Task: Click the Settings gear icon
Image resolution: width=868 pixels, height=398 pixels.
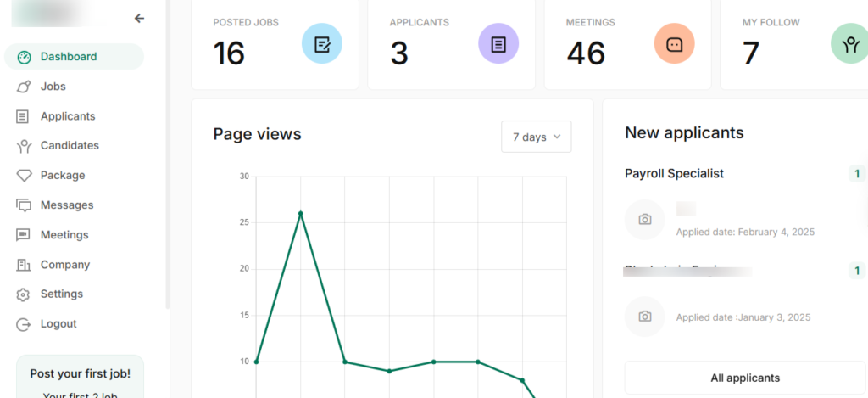Action: tap(24, 294)
